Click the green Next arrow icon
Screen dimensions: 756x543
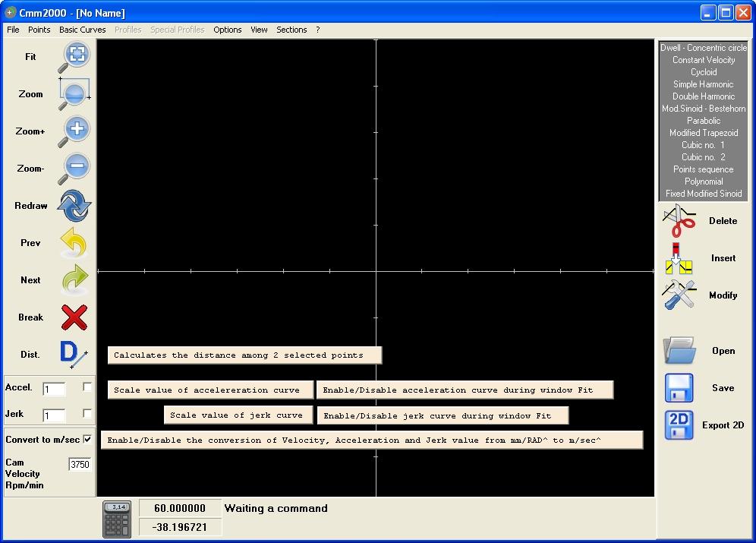[74, 279]
